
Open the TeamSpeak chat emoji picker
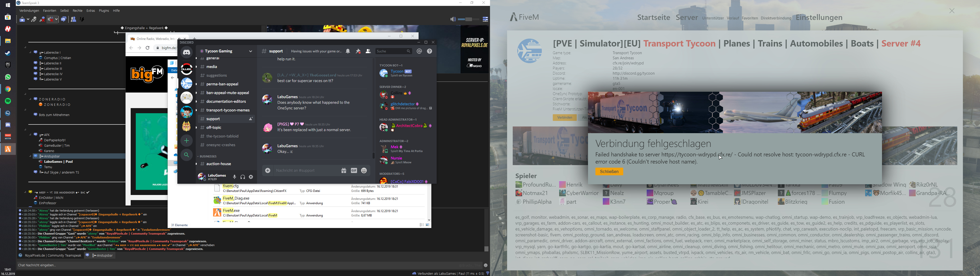coord(485,265)
